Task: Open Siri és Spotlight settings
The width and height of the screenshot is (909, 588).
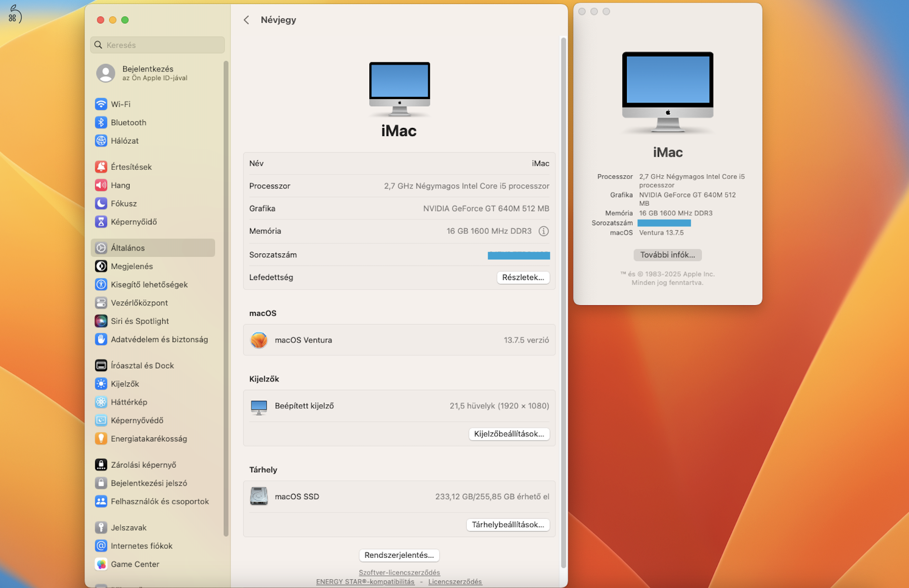Action: point(139,321)
